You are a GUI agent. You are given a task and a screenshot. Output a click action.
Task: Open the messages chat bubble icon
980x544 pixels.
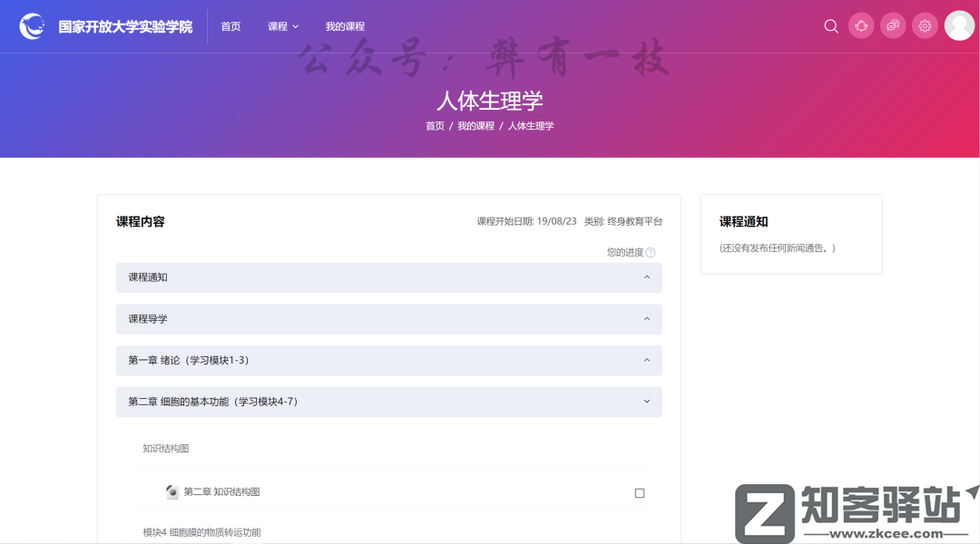(893, 25)
